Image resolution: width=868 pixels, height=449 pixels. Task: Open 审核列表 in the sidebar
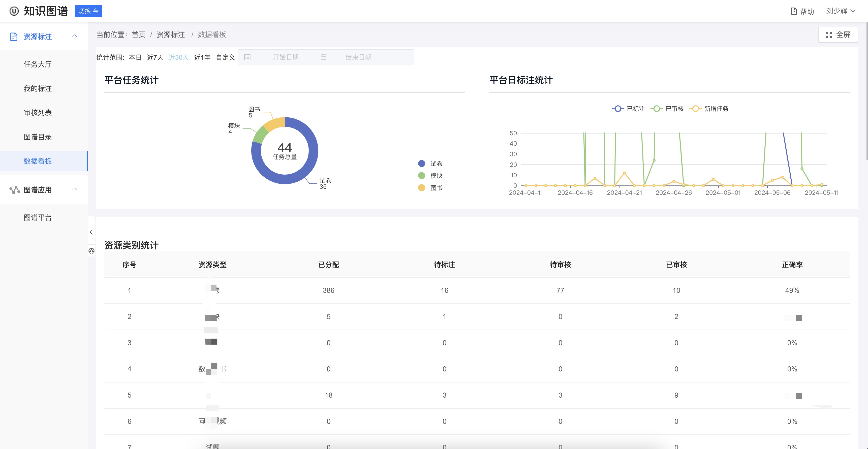38,113
